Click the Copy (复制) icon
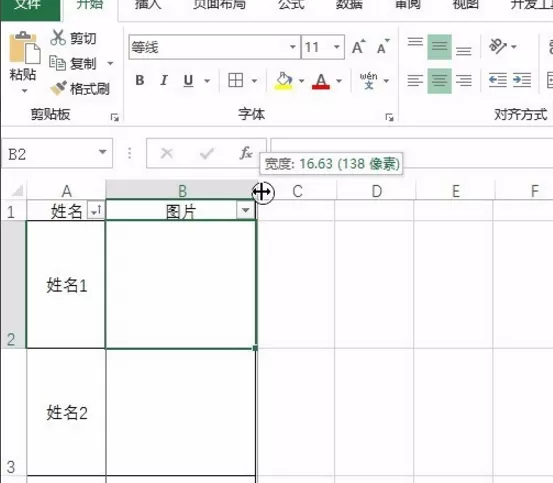Image resolution: width=553 pixels, height=483 pixels. 57,63
